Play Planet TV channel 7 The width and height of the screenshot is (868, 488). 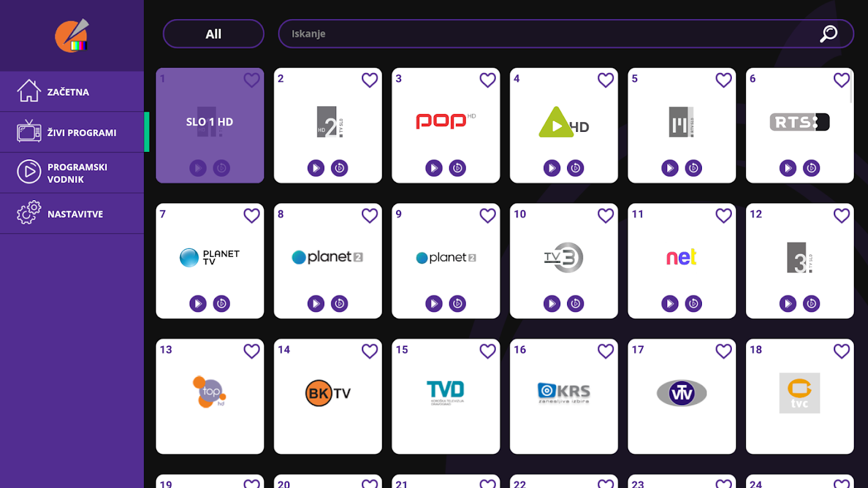tap(198, 303)
